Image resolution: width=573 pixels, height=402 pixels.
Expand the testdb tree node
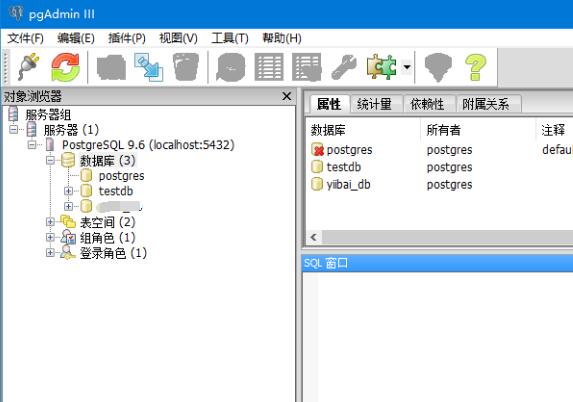68,191
